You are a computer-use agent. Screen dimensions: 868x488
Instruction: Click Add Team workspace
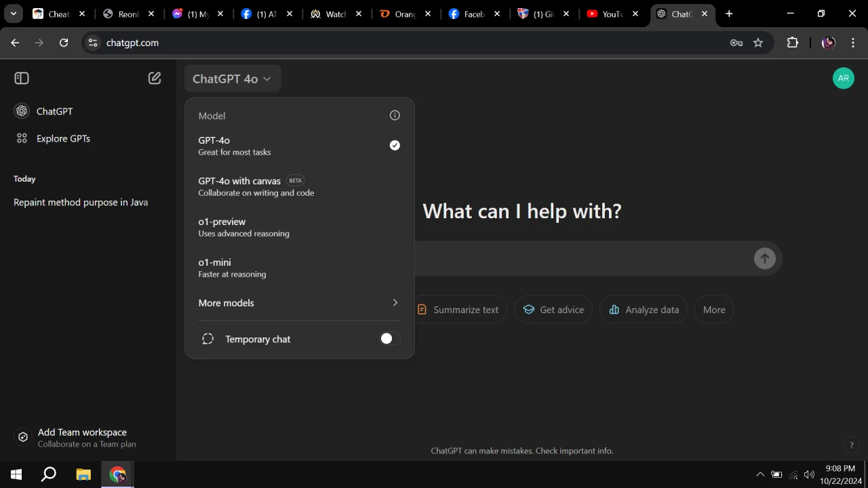point(88,437)
